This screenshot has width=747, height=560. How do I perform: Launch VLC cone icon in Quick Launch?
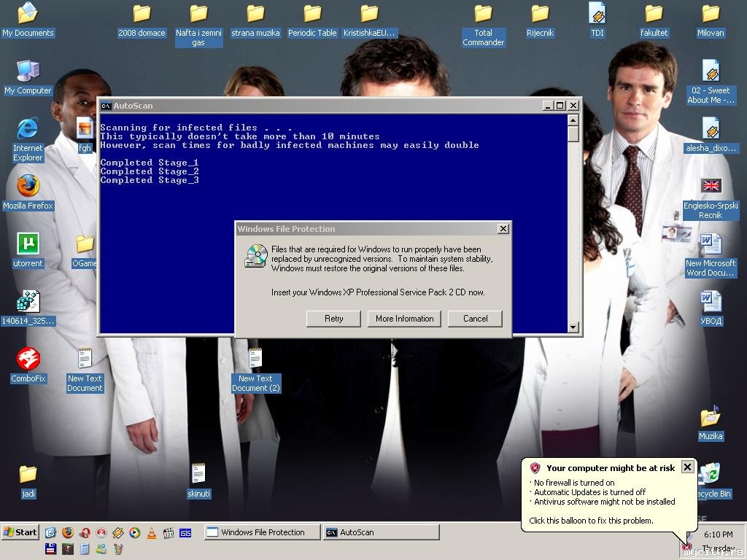(x=152, y=532)
